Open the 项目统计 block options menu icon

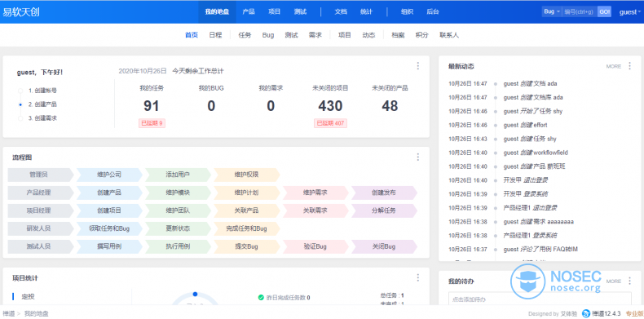coord(417,277)
